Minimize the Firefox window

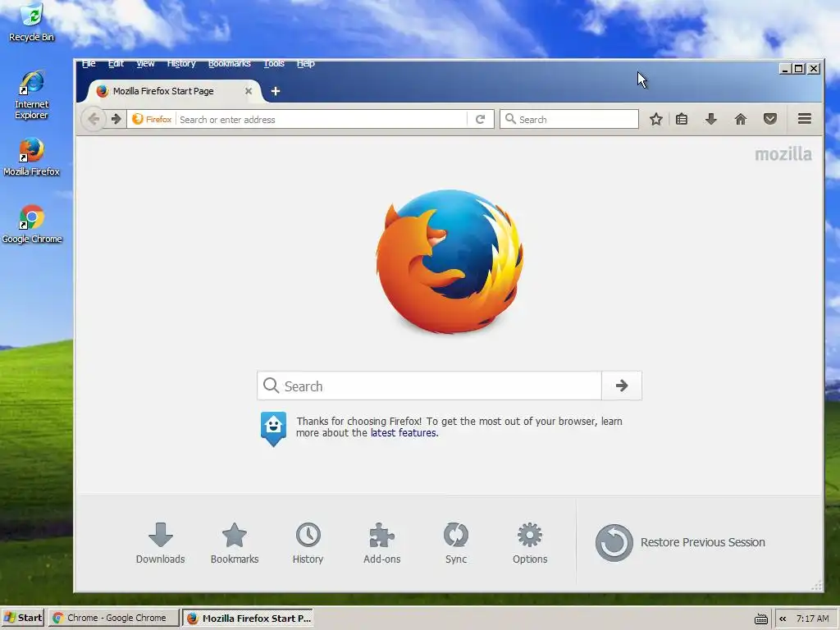pos(785,69)
